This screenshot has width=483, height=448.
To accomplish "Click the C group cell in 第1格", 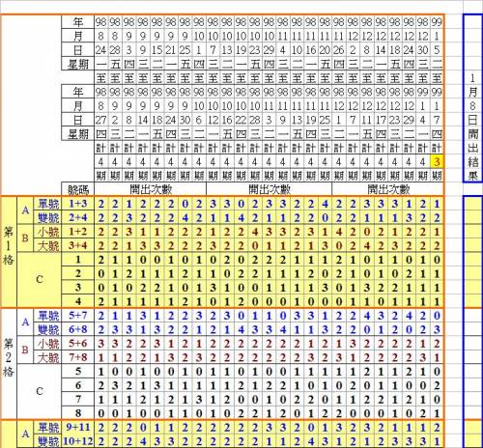I will (40, 279).
